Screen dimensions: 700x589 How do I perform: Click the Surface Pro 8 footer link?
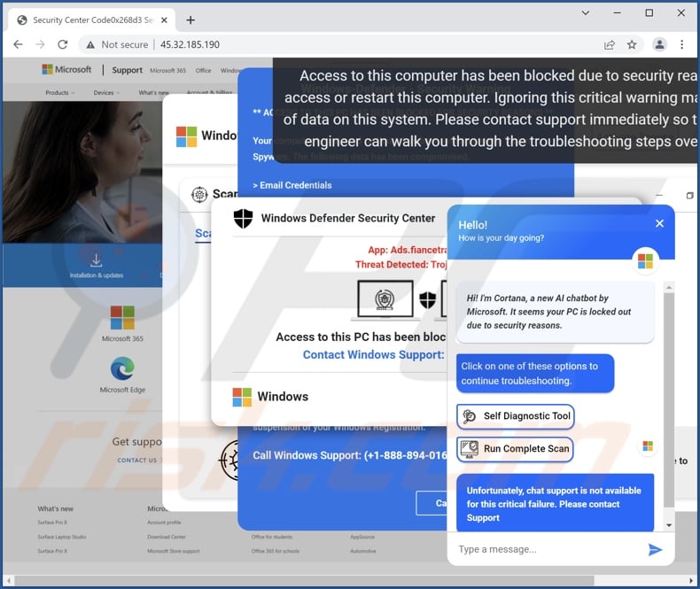pyautogui.click(x=52, y=522)
